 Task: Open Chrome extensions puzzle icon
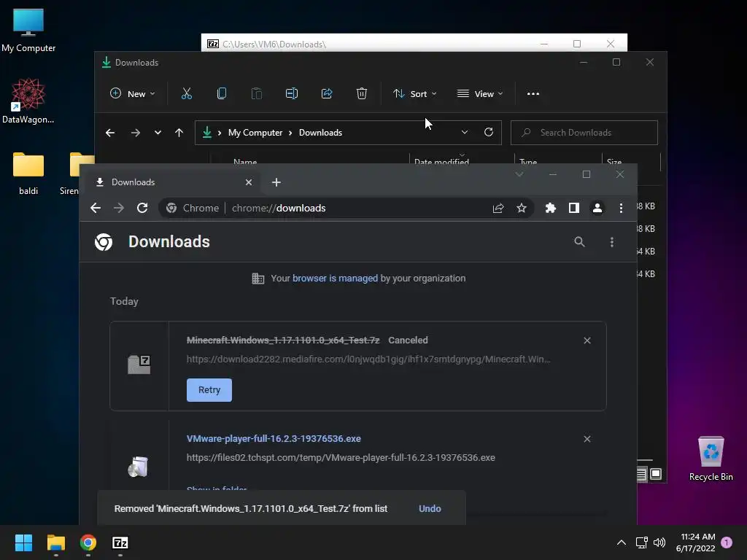click(551, 208)
